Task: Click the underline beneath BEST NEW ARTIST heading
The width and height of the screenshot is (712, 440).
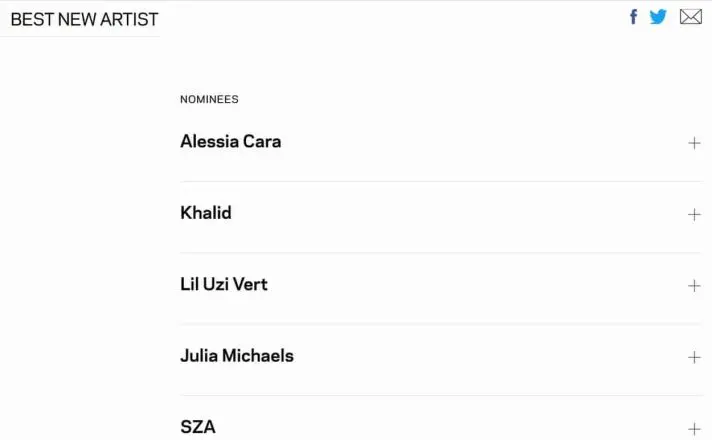Action: tap(80, 36)
